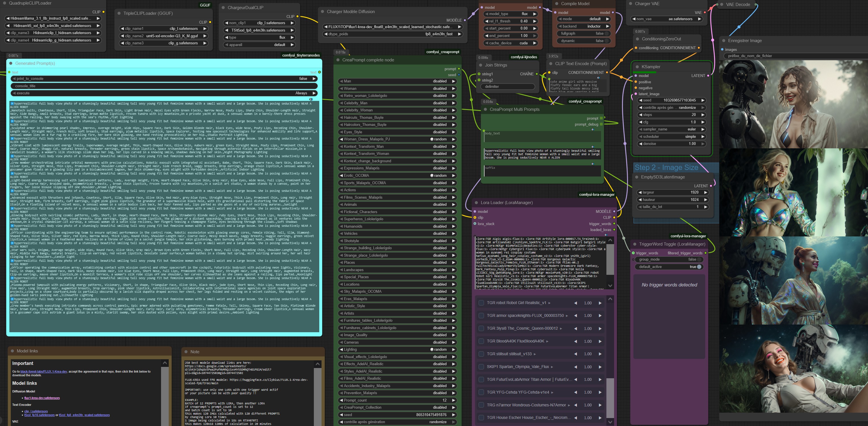Collapse the KSampler node via title dot
868x426 pixels.
[x=637, y=67]
